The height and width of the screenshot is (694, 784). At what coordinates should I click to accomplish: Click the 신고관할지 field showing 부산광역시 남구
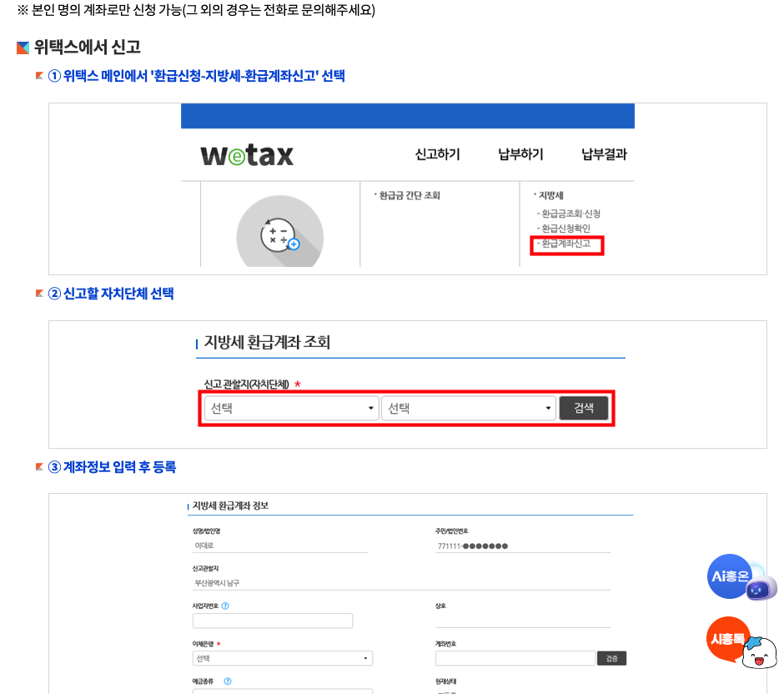tap(401, 583)
